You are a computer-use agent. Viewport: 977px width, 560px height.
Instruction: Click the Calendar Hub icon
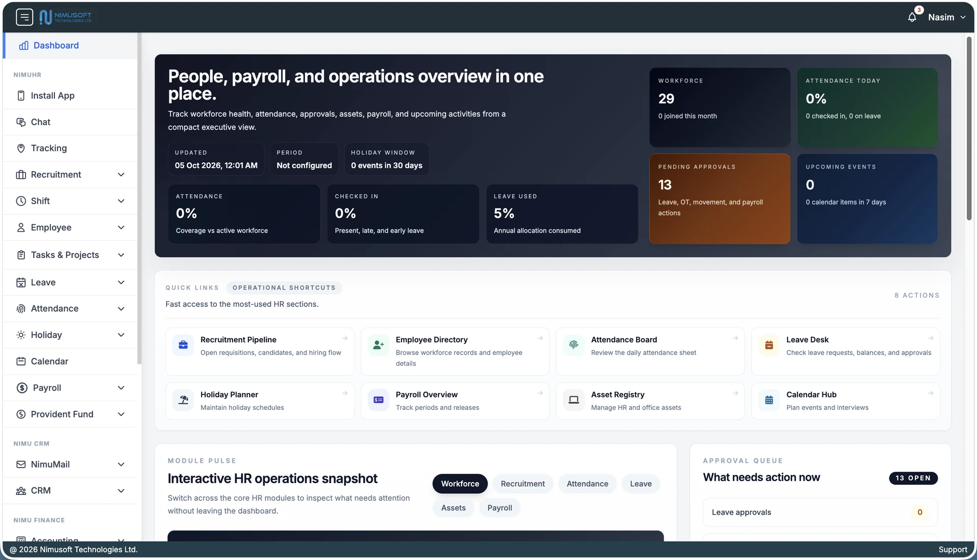[x=769, y=400]
